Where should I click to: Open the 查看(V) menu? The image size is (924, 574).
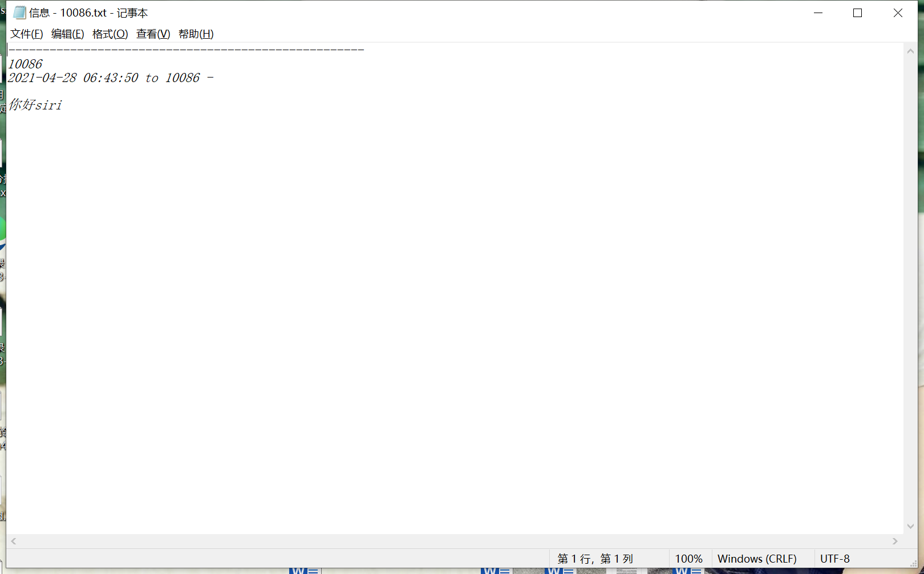tap(153, 34)
